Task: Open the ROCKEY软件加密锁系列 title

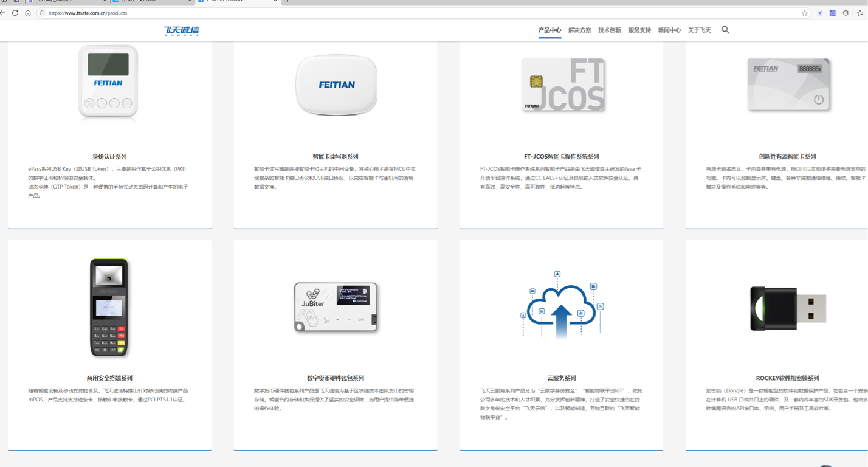Action: point(787,378)
